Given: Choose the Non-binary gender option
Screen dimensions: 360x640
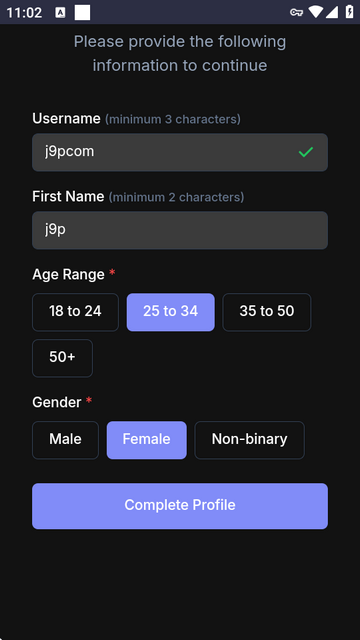Looking at the screenshot, I should (x=249, y=440).
